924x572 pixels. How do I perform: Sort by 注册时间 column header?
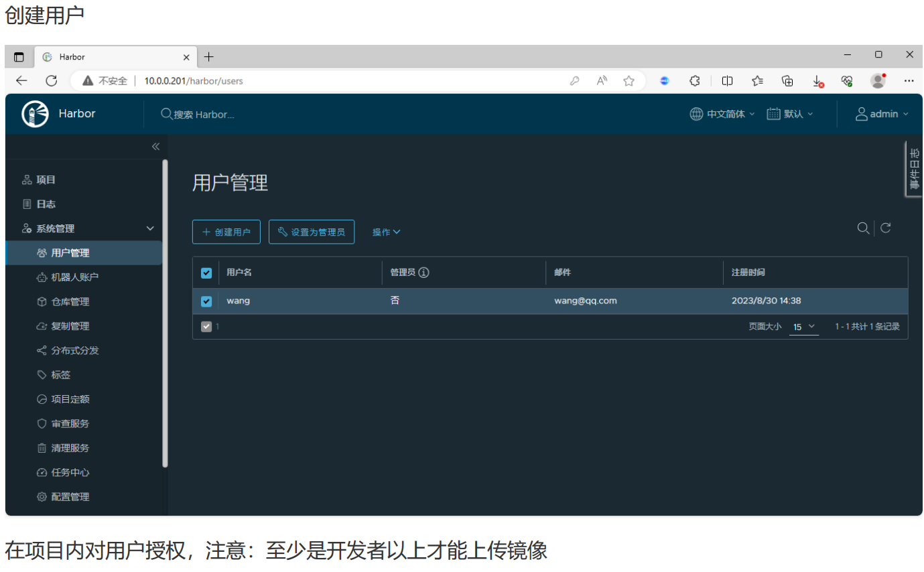pyautogui.click(x=748, y=273)
